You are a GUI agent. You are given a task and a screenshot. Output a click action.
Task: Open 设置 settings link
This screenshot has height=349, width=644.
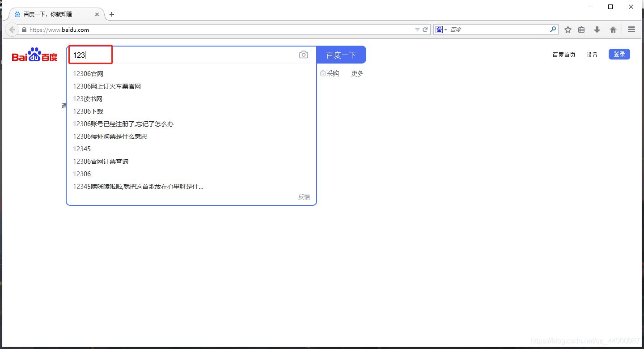coord(592,55)
